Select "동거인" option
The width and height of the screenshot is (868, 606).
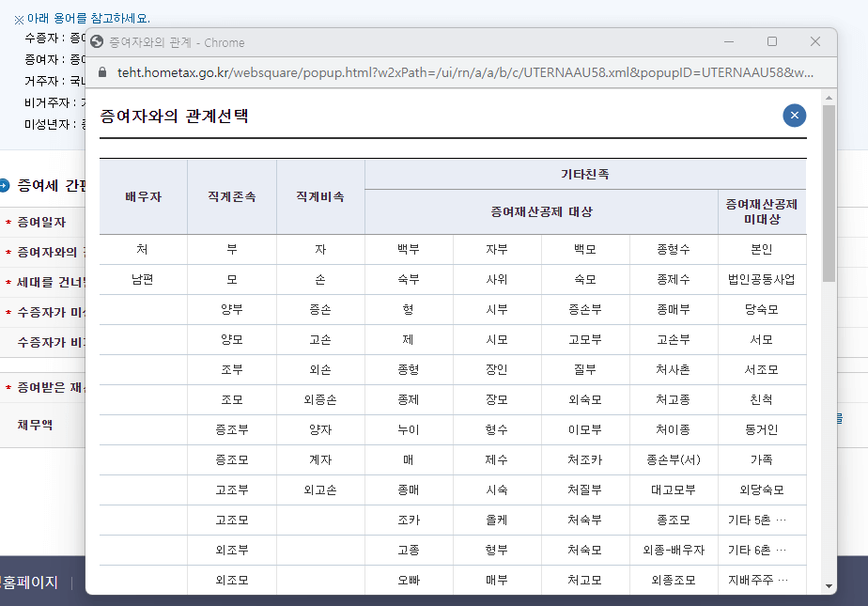(x=761, y=429)
